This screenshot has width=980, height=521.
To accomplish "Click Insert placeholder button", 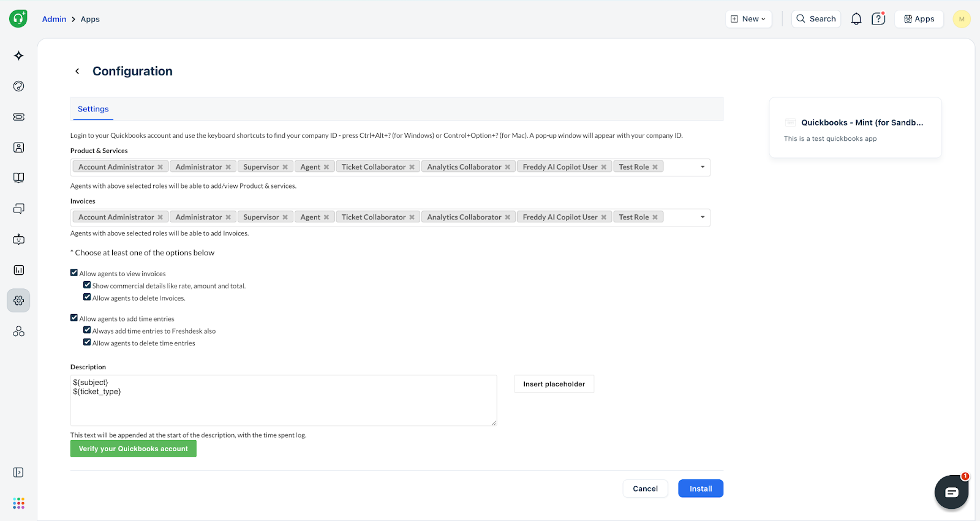I will [554, 384].
